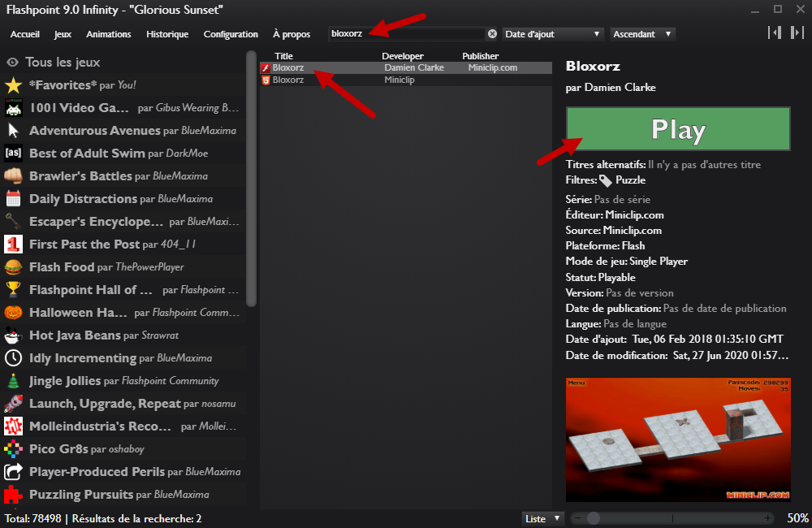Image resolution: width=812 pixels, height=528 pixels.
Task: Click the 50% zoom percentage text
Action: point(797,518)
